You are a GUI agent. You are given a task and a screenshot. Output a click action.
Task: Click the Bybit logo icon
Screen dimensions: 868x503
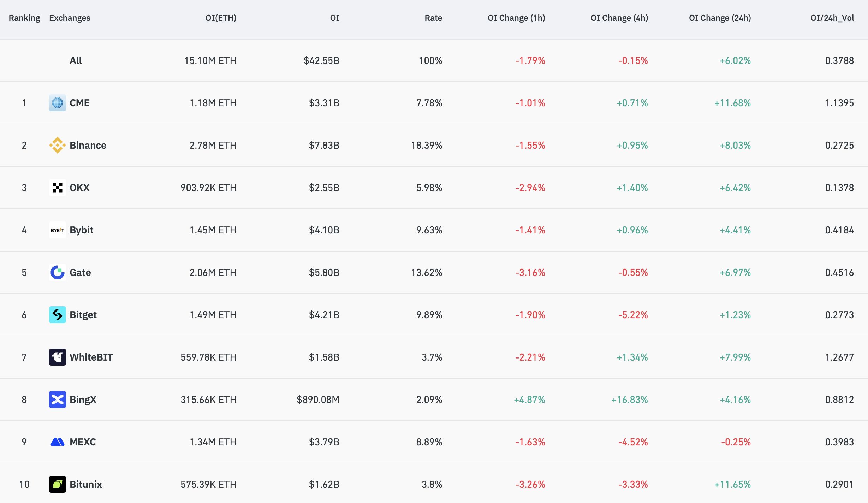pos(57,230)
